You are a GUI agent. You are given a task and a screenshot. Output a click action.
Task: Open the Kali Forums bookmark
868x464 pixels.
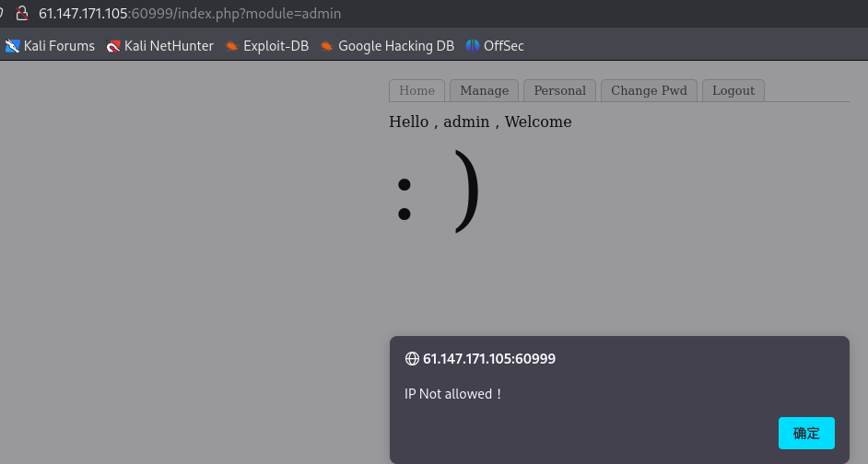coord(50,46)
